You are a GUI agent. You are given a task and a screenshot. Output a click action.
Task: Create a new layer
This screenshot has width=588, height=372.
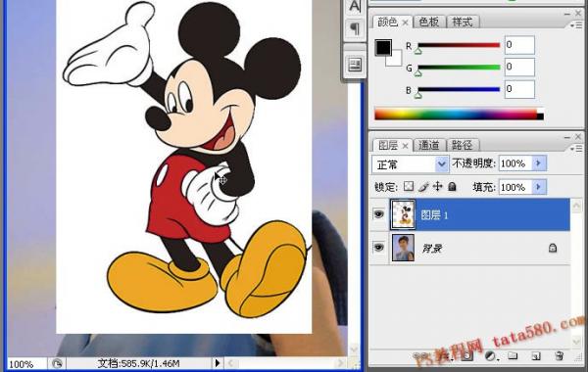(536, 356)
